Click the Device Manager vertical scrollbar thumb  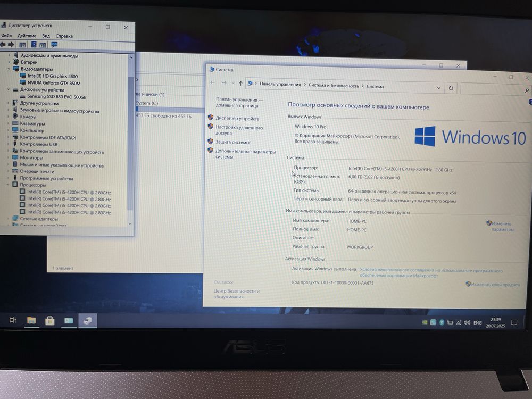point(130,143)
